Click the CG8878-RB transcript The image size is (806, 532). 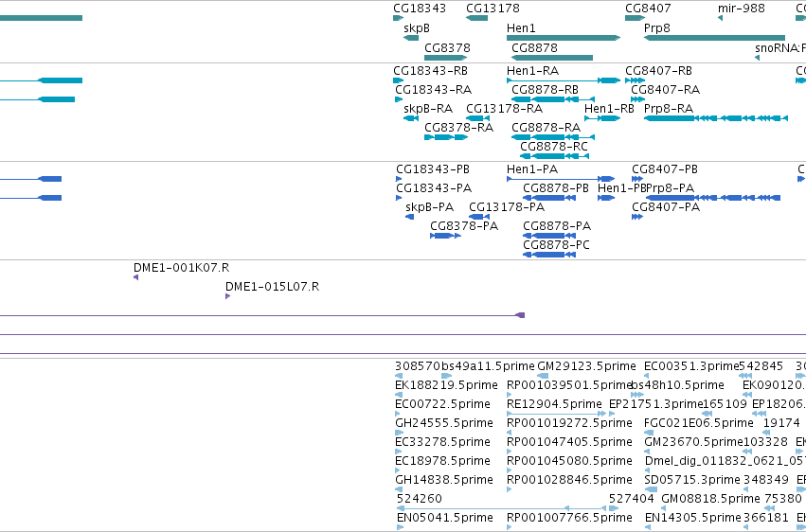click(x=553, y=99)
